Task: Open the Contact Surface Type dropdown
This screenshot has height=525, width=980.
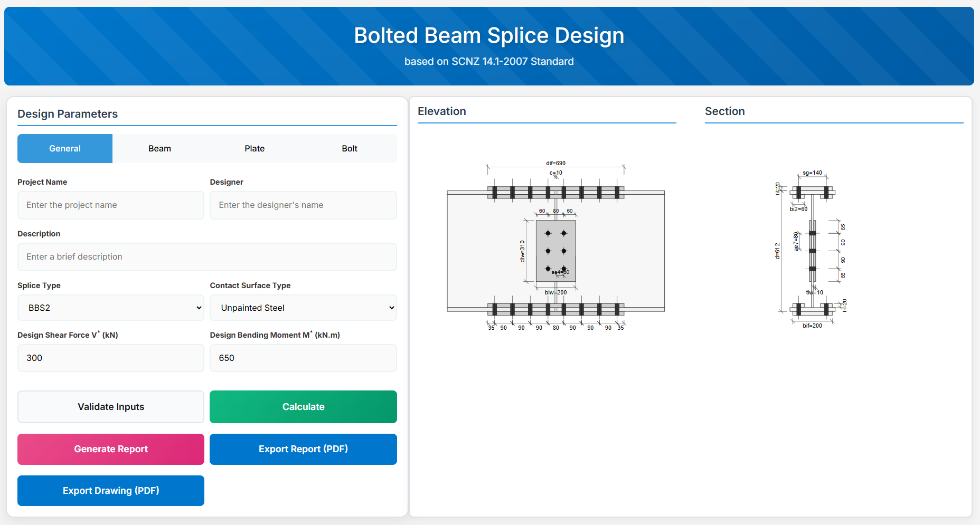Action: coord(303,308)
